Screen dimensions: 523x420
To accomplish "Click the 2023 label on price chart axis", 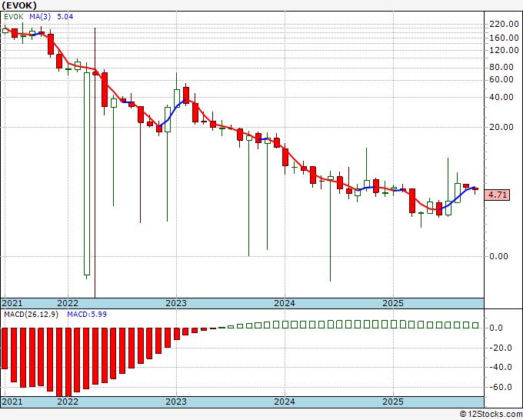I will (x=176, y=303).
